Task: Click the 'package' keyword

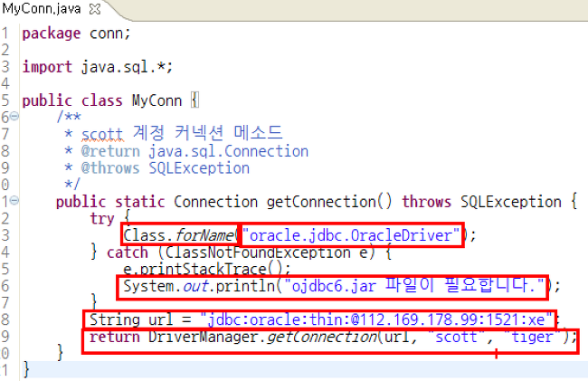Action: click(x=52, y=33)
